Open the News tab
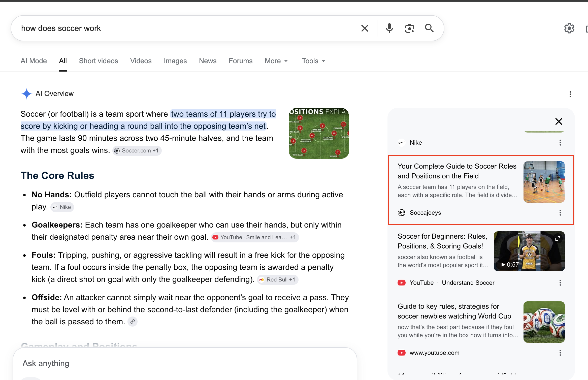588x380 pixels. point(208,61)
